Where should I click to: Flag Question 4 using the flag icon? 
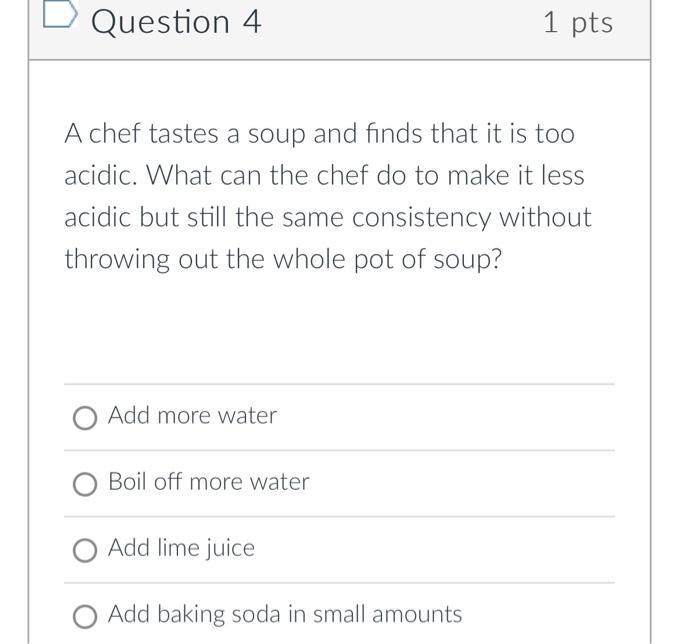[x=60, y=18]
